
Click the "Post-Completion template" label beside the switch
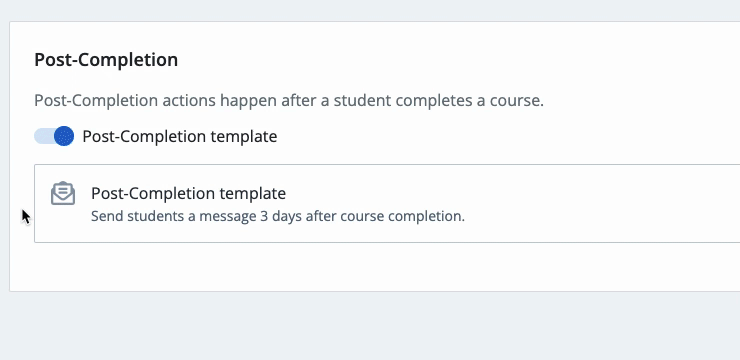point(180,136)
